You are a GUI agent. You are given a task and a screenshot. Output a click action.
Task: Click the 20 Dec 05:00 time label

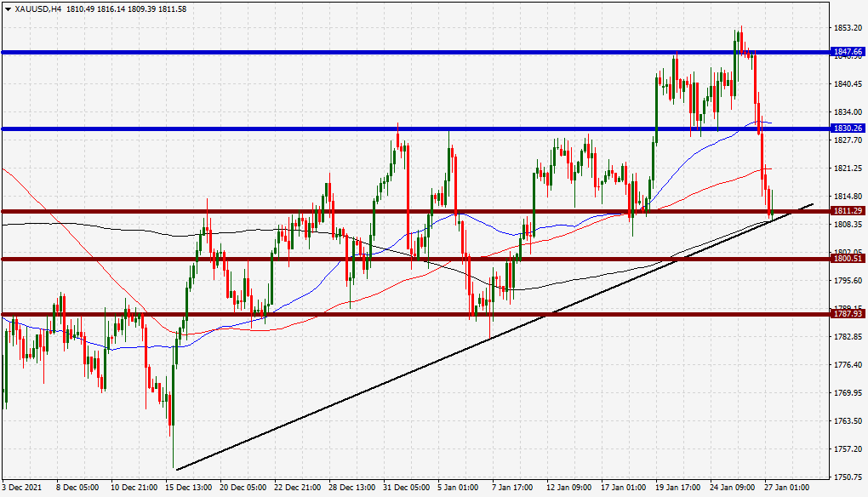coord(243,488)
